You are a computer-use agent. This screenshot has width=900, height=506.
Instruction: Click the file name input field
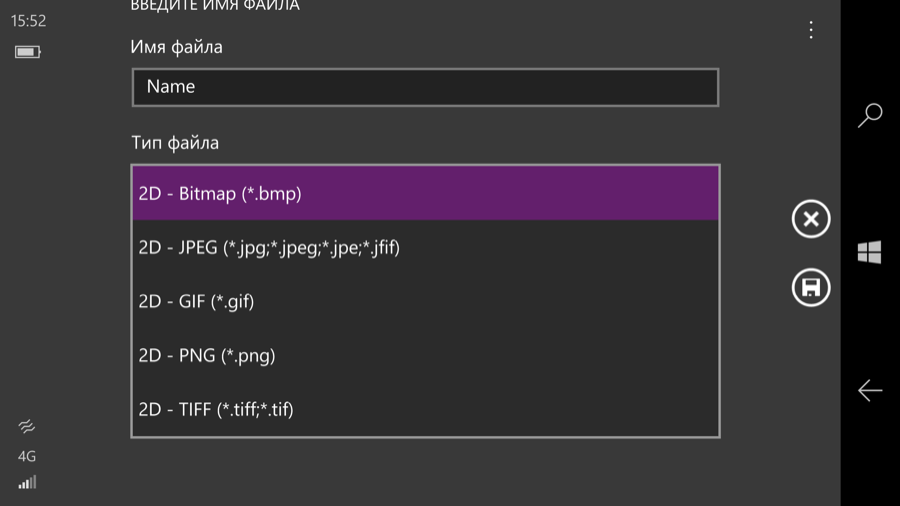tap(425, 87)
